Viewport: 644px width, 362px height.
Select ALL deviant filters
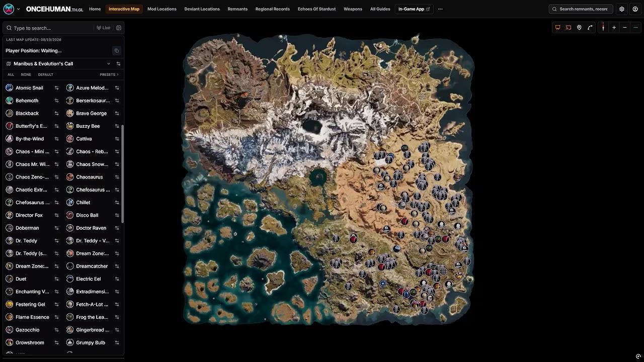point(11,74)
